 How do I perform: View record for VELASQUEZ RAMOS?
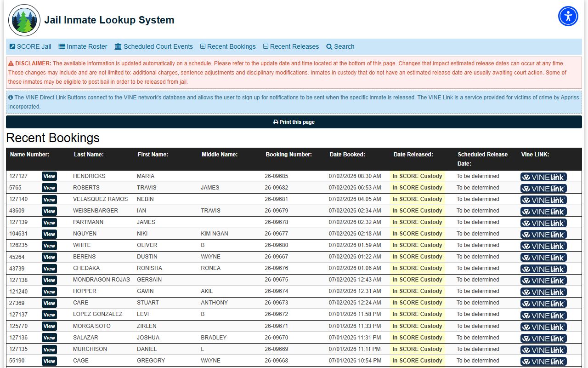[49, 199]
